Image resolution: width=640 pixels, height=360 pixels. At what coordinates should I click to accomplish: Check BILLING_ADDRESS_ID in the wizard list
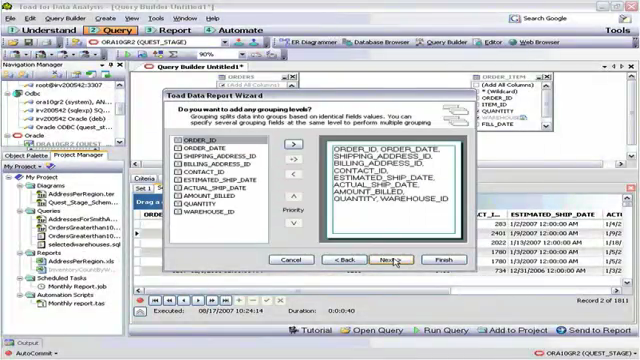[178, 164]
